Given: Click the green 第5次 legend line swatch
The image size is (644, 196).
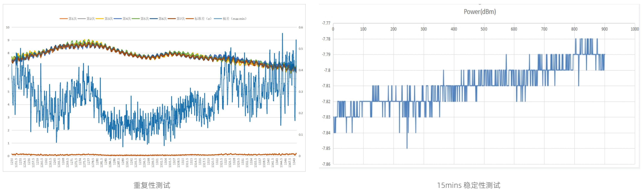Looking at the screenshot, I should (x=136, y=19).
